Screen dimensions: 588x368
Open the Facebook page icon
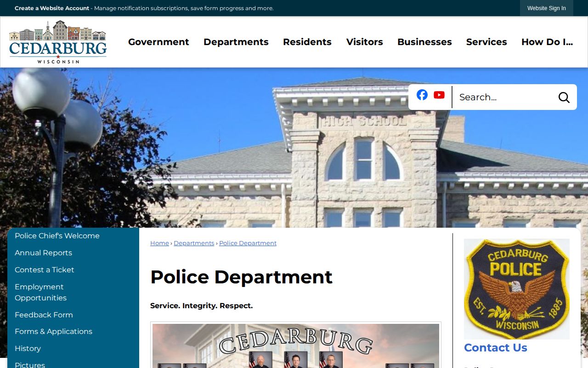pyautogui.click(x=422, y=95)
